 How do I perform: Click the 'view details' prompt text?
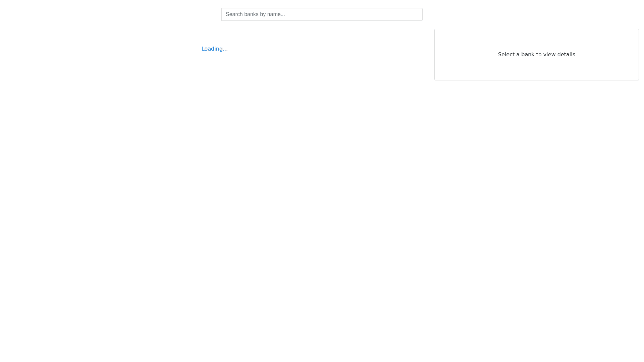(558, 54)
